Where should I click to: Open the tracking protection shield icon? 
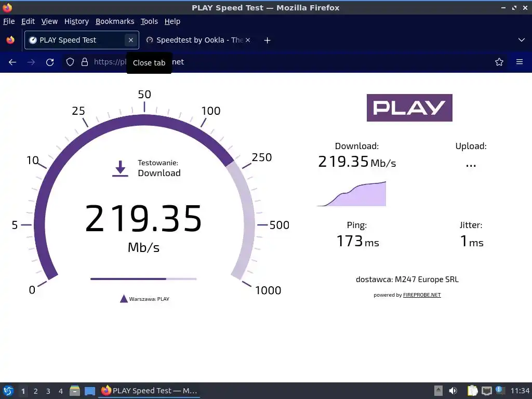click(70, 62)
